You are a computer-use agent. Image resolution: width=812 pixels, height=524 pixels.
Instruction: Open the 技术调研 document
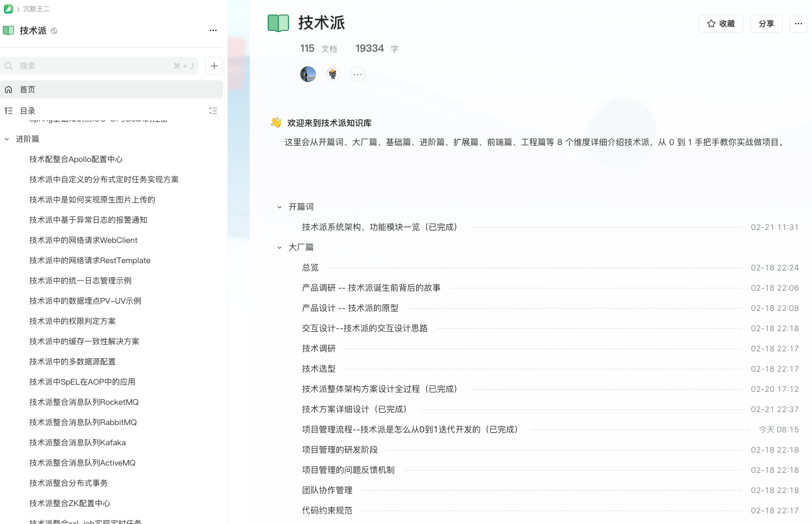[319, 349]
